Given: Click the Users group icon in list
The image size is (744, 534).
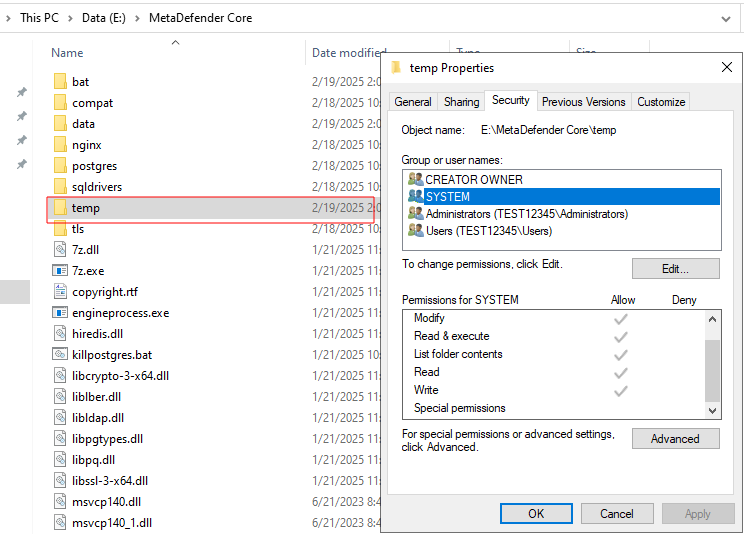Looking at the screenshot, I should point(416,230).
